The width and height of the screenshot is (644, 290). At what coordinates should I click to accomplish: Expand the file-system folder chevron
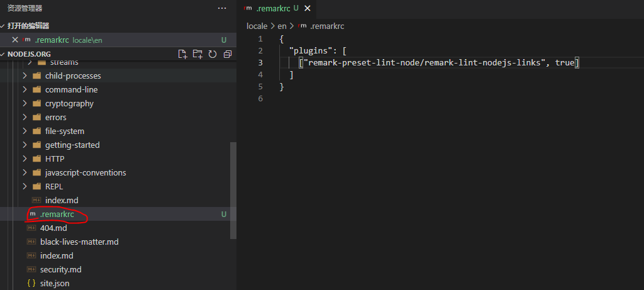[25, 131]
